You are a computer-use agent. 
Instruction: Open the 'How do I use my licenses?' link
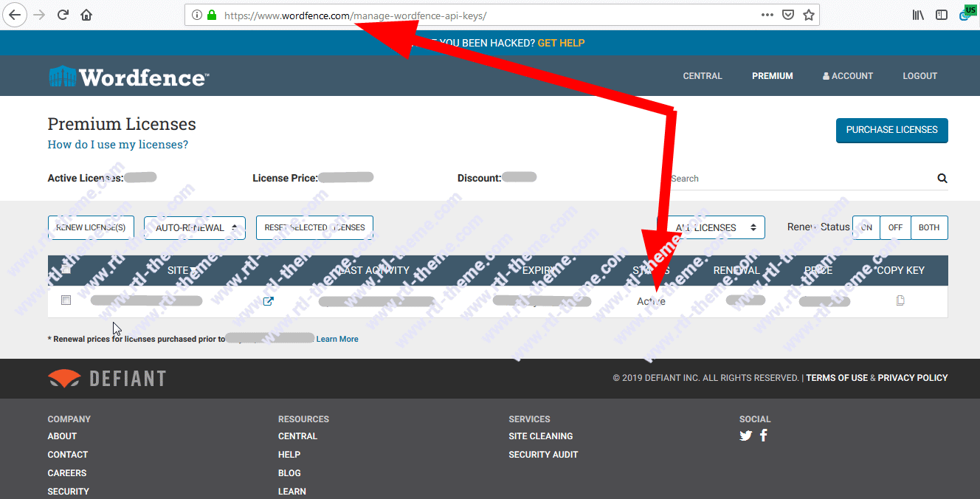coord(118,145)
